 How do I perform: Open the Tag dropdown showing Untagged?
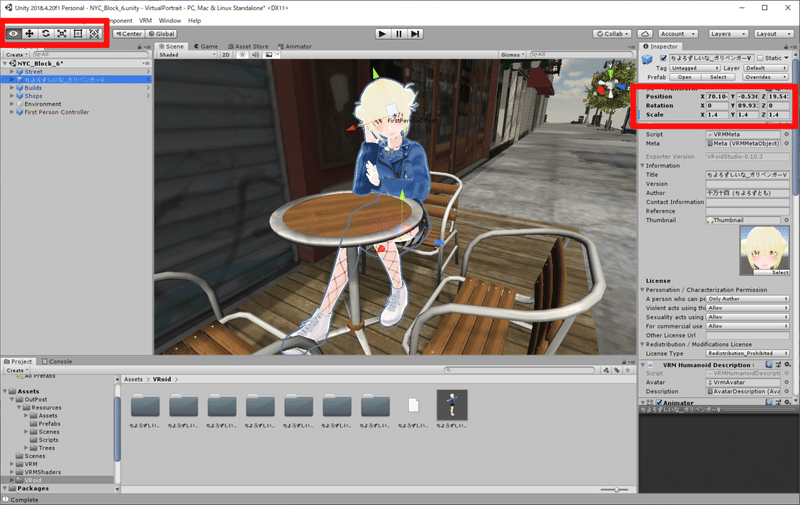694,68
